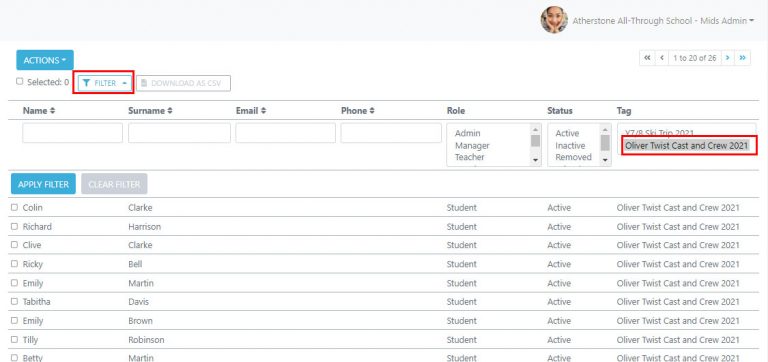The height and width of the screenshot is (362, 768).
Task: Tick the checkbox for Emily Martin
Action: 14,283
